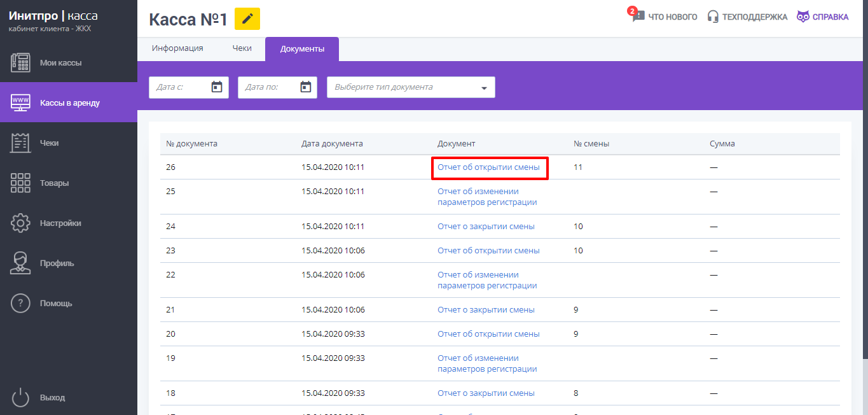Image resolution: width=868 pixels, height=415 pixels.
Task: Open document 24 Отчет о закрытии смены
Action: click(486, 227)
